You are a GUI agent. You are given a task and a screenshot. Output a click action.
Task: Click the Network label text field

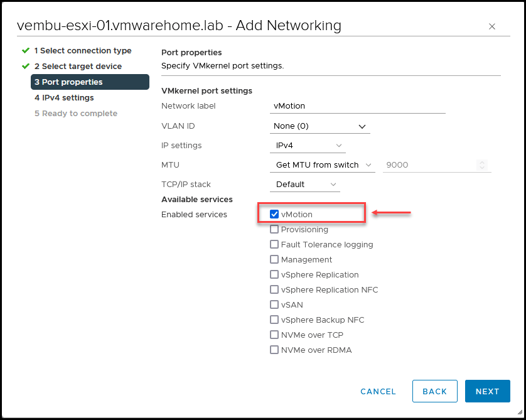pyautogui.click(x=358, y=106)
